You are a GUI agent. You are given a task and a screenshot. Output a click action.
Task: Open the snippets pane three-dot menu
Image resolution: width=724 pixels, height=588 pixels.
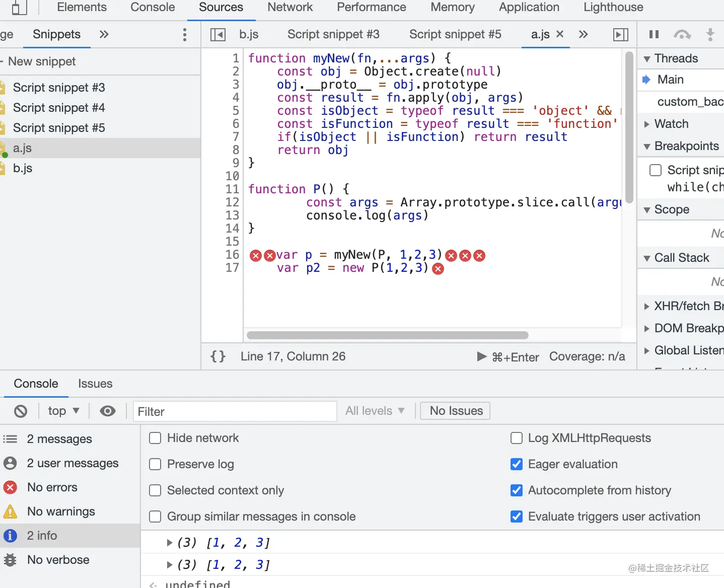[x=185, y=34]
